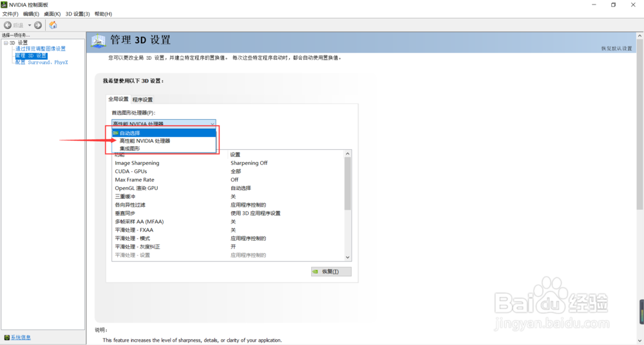This screenshot has height=345, width=644.
Task: Collapse the 3D 设置 tree node
Action: pos(6,42)
